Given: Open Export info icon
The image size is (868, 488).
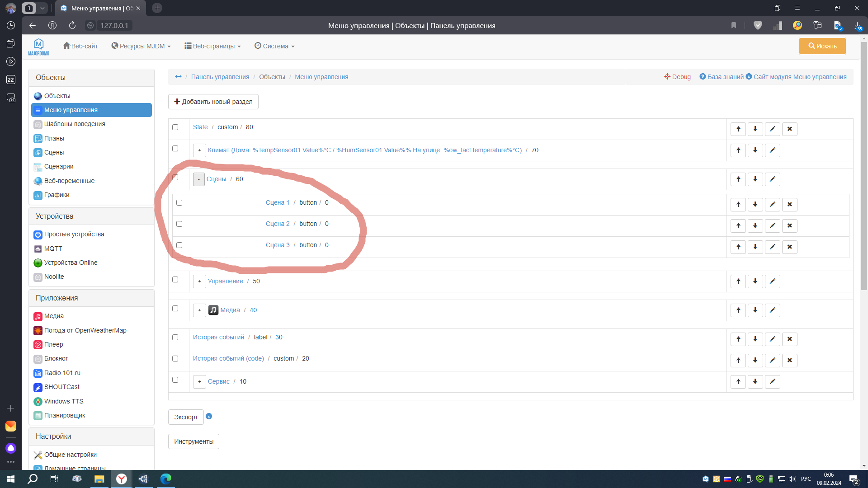Looking at the screenshot, I should [209, 416].
